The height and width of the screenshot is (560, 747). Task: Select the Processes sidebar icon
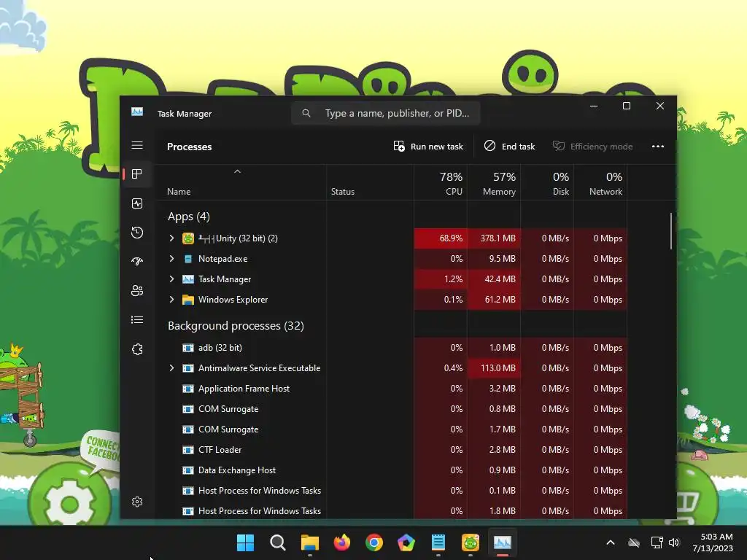[x=137, y=174]
